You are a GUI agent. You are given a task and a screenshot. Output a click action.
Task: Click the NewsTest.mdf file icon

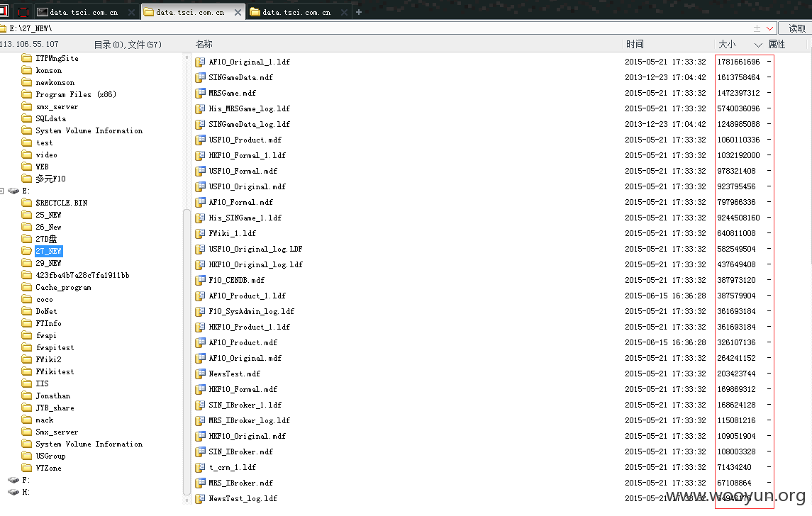click(x=200, y=374)
